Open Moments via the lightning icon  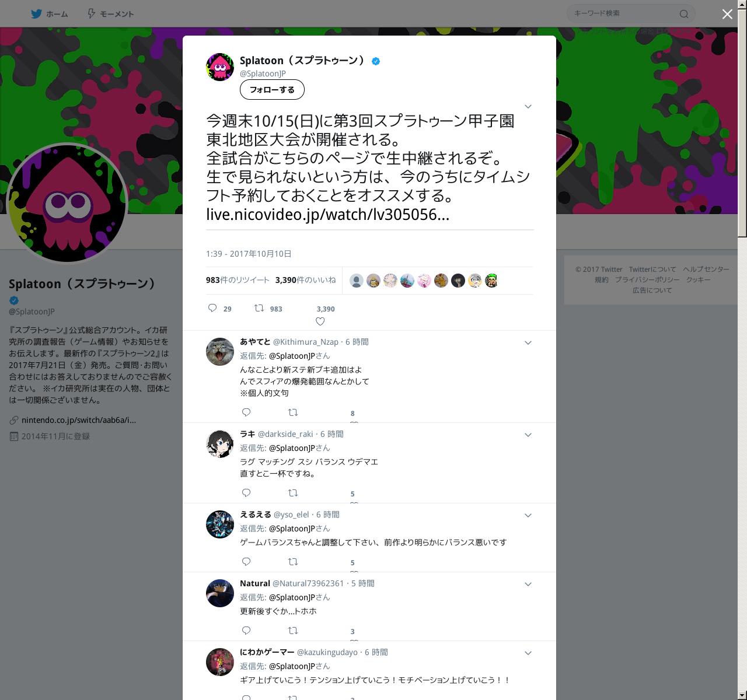[91, 13]
